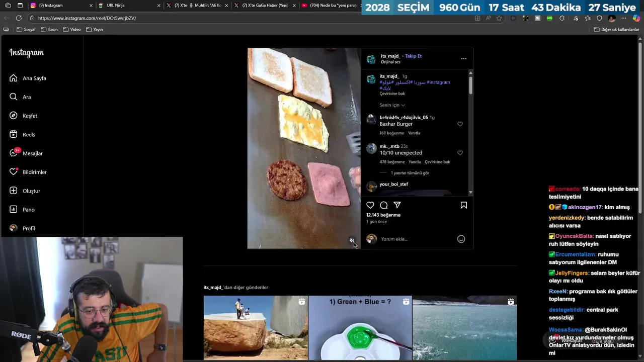The height and width of the screenshot is (362, 644).
Task: Open the frozen lake reel thumbnail
Action: [464, 328]
